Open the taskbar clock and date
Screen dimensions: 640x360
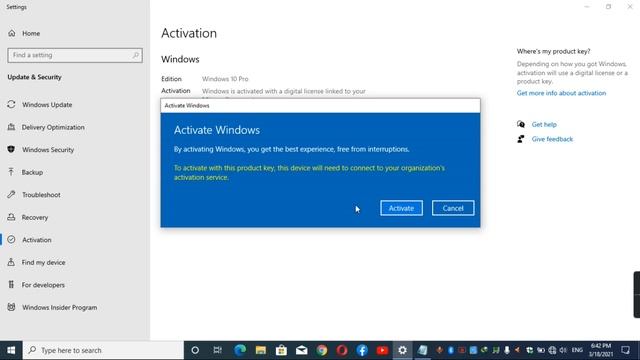(601, 350)
